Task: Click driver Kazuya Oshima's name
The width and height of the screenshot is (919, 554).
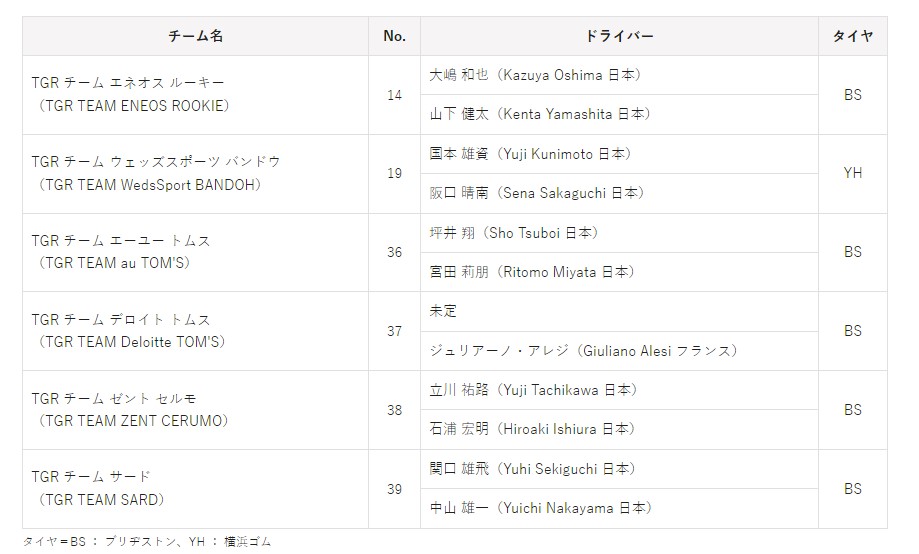Action: coord(535,75)
